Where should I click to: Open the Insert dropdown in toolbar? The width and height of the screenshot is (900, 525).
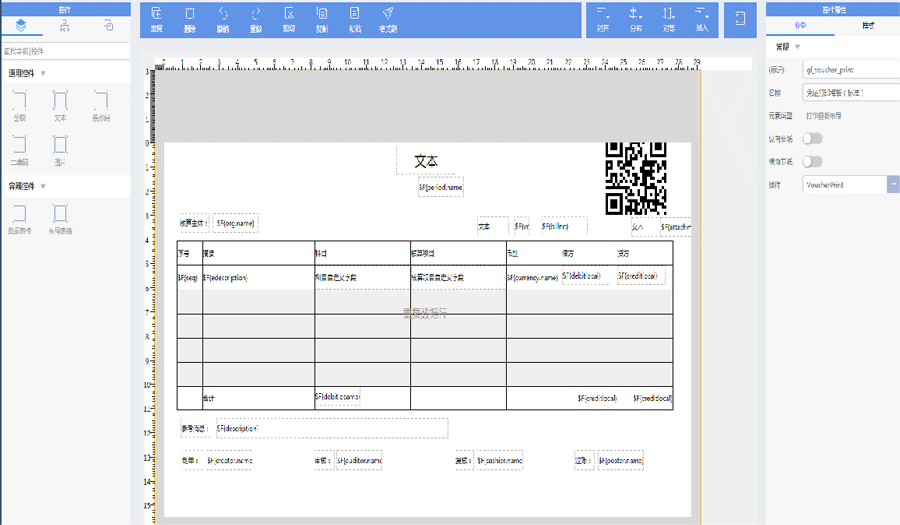coord(703,19)
